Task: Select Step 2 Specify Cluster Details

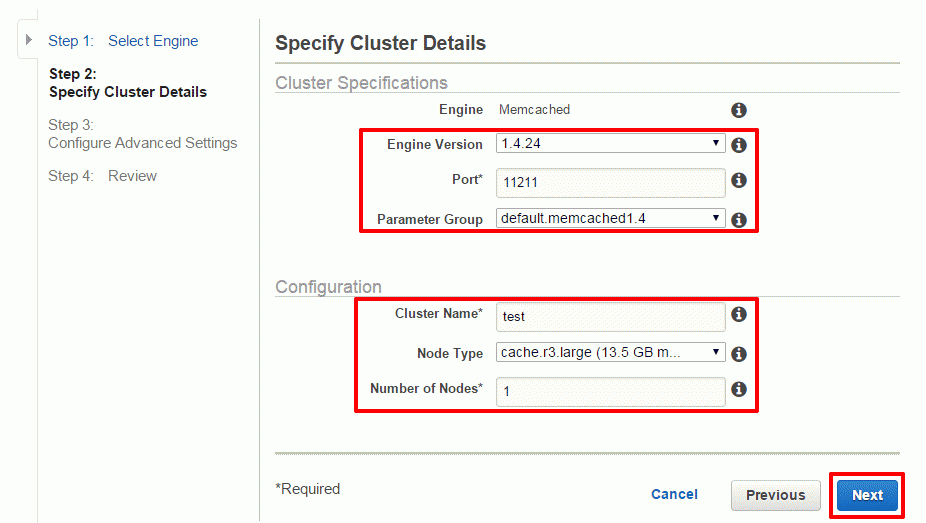Action: (128, 83)
